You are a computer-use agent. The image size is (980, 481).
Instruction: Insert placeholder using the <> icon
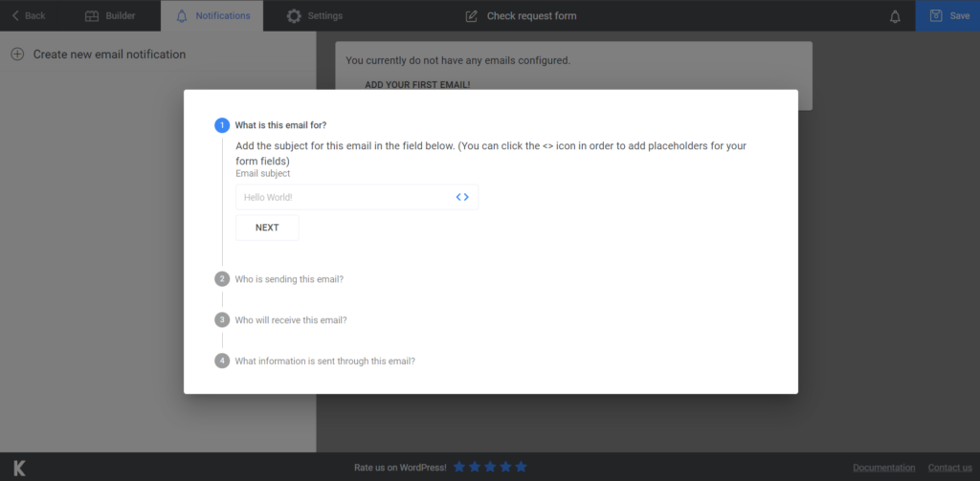(462, 197)
